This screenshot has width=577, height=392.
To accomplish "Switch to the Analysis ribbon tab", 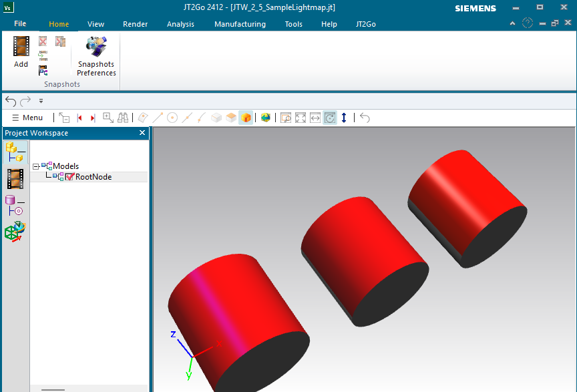I will coord(180,24).
